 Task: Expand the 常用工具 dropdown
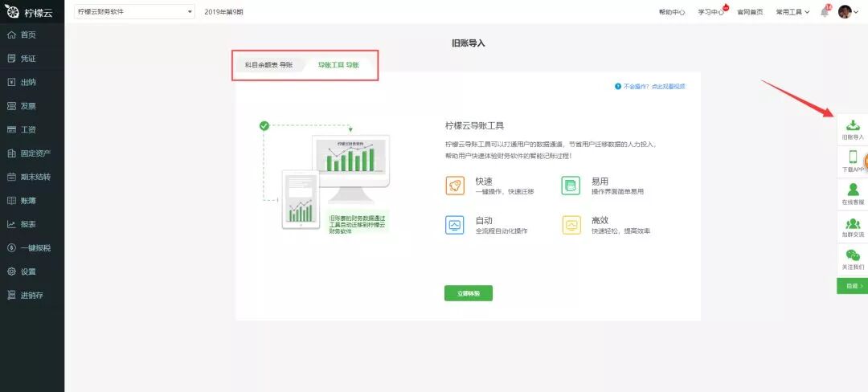click(792, 11)
